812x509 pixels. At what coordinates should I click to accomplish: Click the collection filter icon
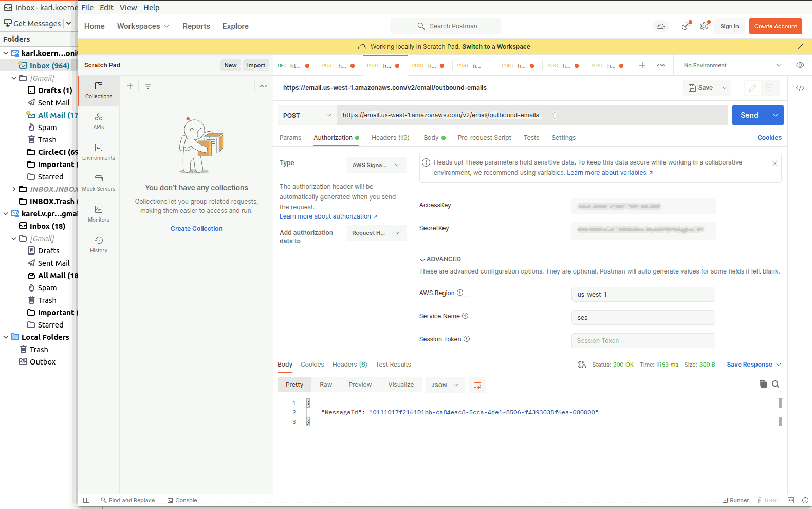pos(148,86)
